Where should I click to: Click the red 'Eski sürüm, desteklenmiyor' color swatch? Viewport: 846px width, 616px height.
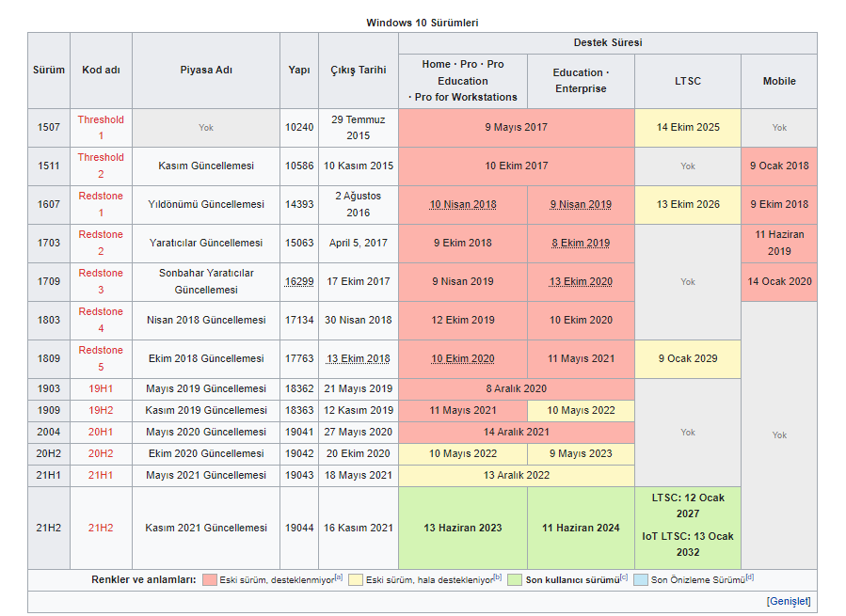(x=209, y=580)
